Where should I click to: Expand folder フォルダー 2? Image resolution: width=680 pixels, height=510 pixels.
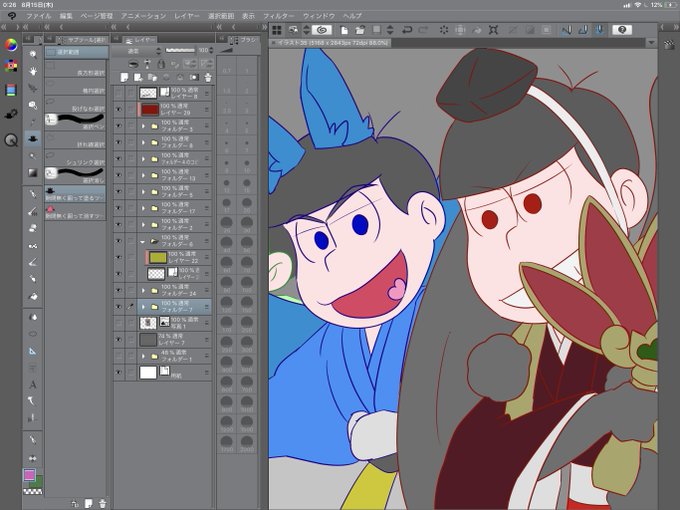coord(144,225)
